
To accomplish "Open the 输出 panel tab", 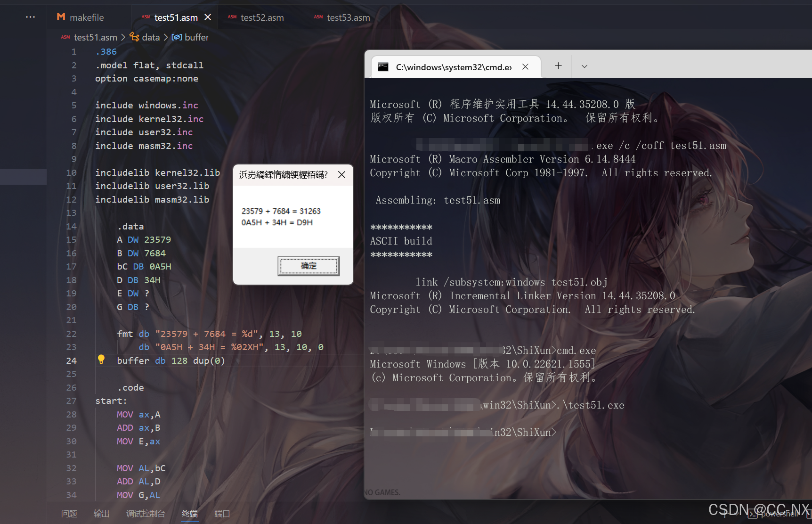I will [102, 513].
